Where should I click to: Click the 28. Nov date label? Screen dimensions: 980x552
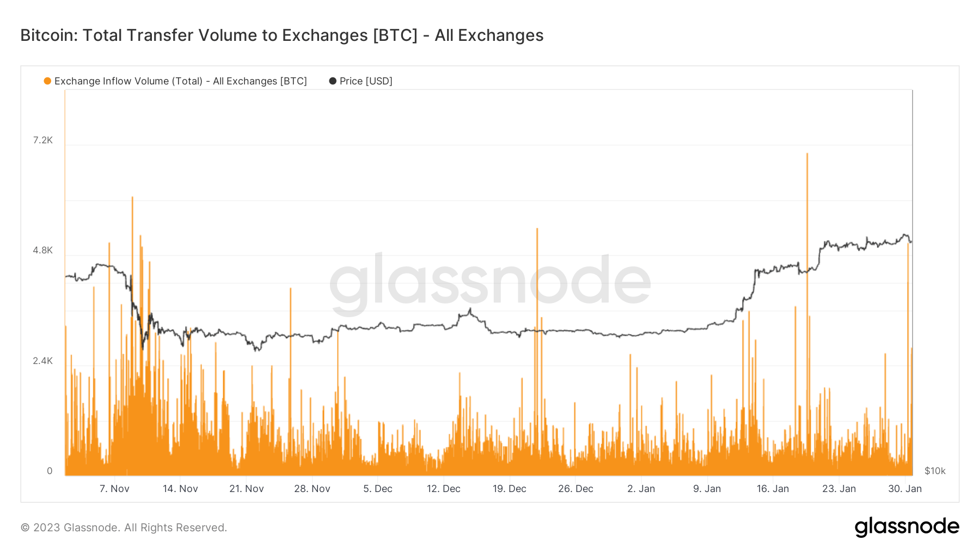(312, 489)
